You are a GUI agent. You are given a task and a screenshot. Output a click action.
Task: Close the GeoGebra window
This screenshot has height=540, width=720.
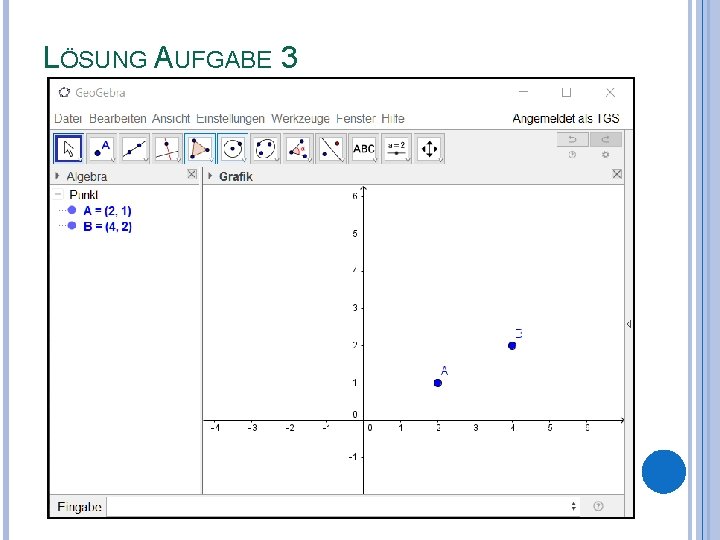coord(610,92)
